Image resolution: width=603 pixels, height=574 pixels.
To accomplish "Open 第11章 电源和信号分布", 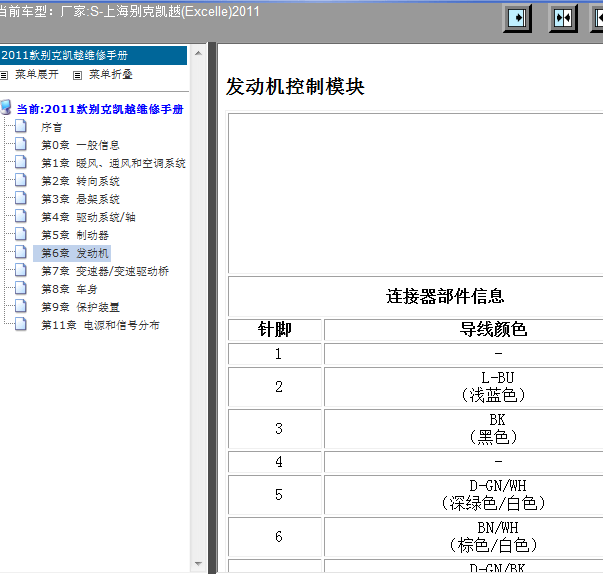I will 100,325.
